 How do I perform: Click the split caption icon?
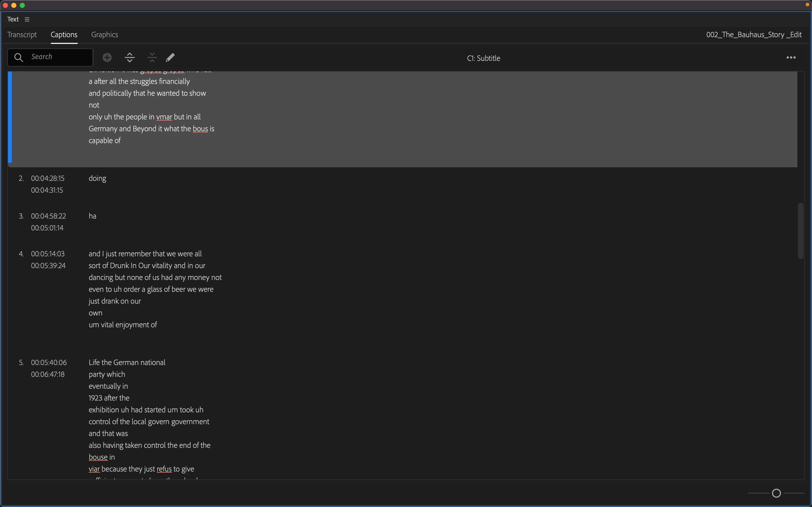[x=129, y=57]
